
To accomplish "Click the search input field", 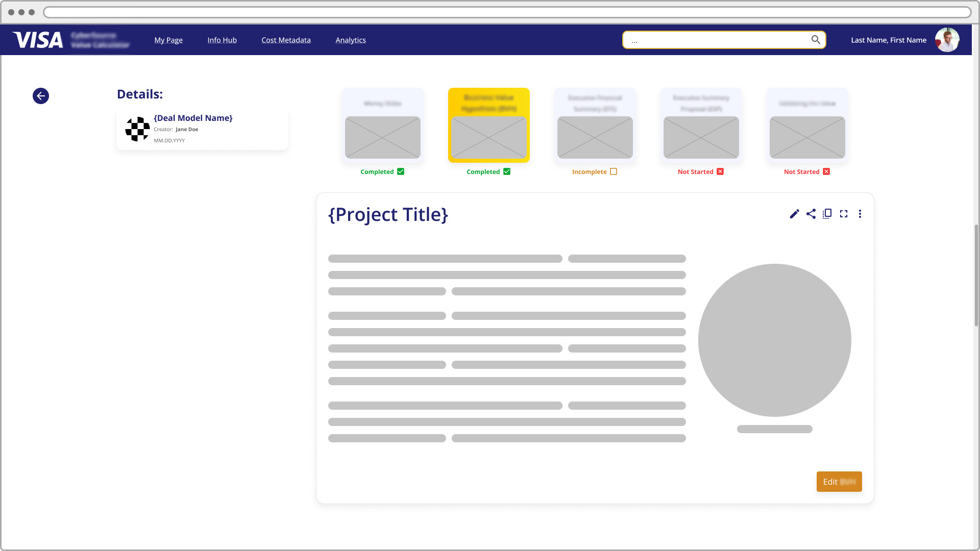I will 724,40.
